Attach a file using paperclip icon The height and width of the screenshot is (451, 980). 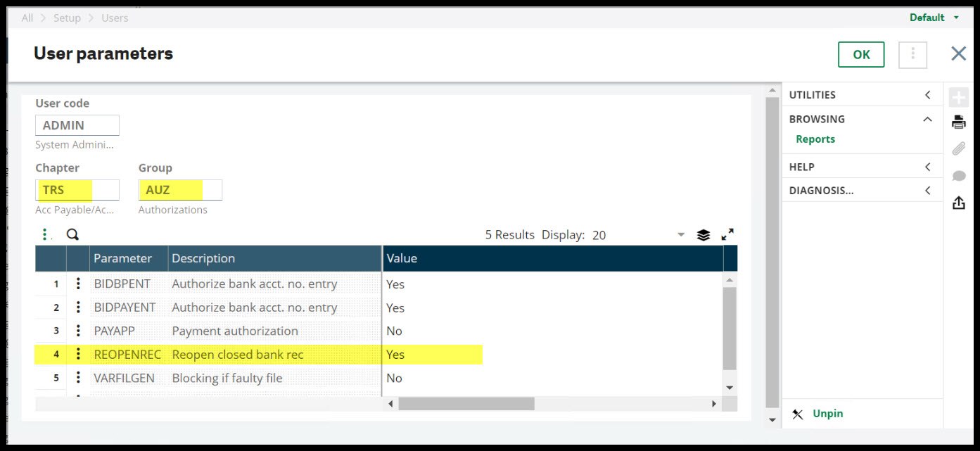959,148
